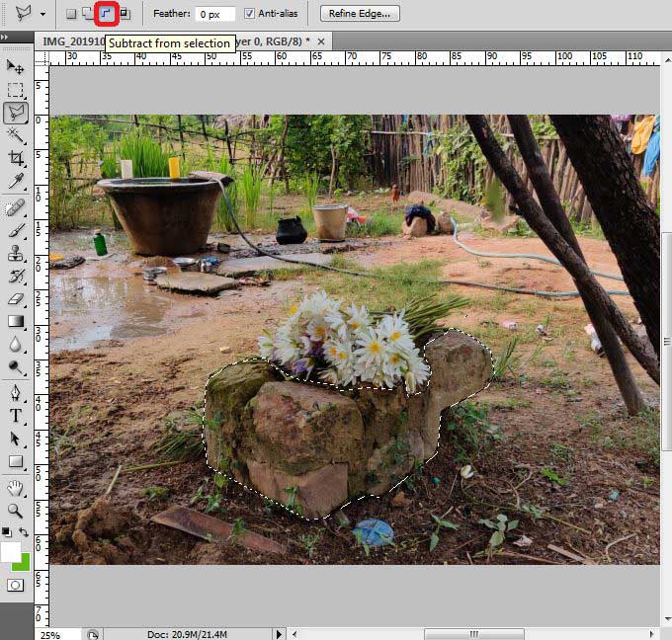The image size is (672, 640).
Task: Click the vertical scrollbar down arrow
Action: click(x=667, y=619)
